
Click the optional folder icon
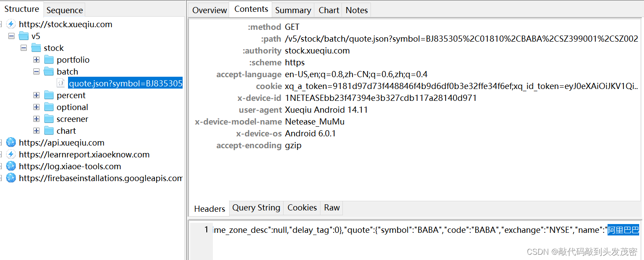pos(49,107)
